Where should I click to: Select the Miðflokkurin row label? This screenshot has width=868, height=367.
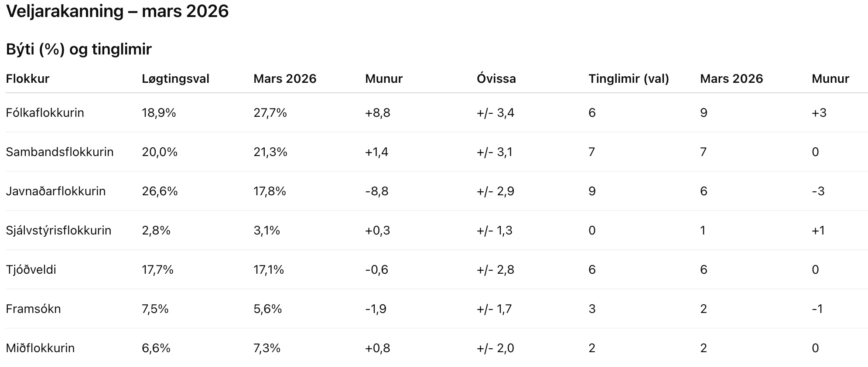click(x=40, y=348)
